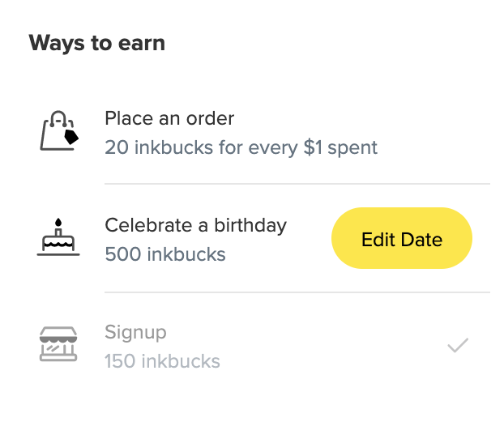Click the candle atop the cake icon
504x426 pixels.
tap(58, 223)
